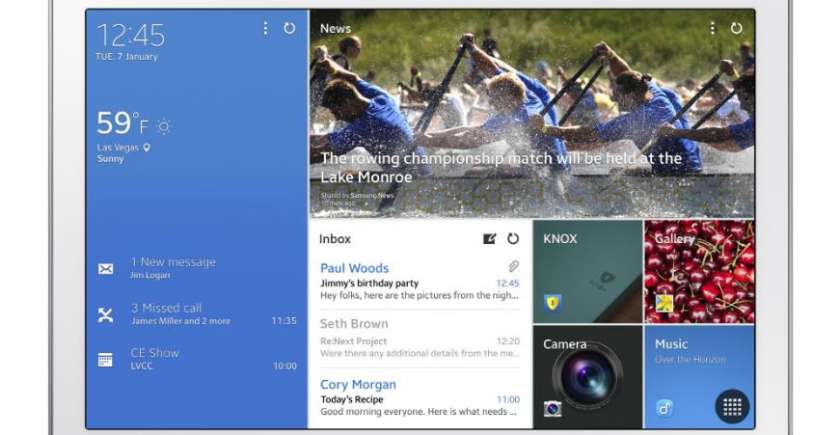
Task: Open Paul Woods birthday party email
Action: (419, 282)
